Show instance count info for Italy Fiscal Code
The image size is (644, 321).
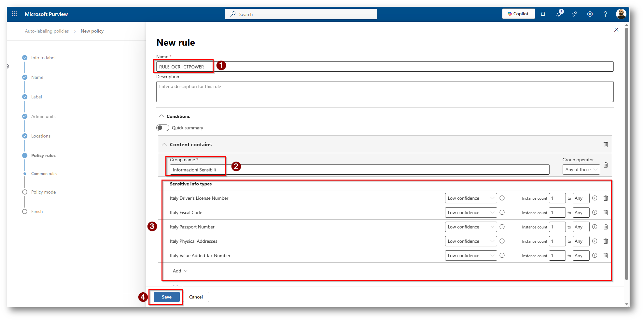point(595,212)
